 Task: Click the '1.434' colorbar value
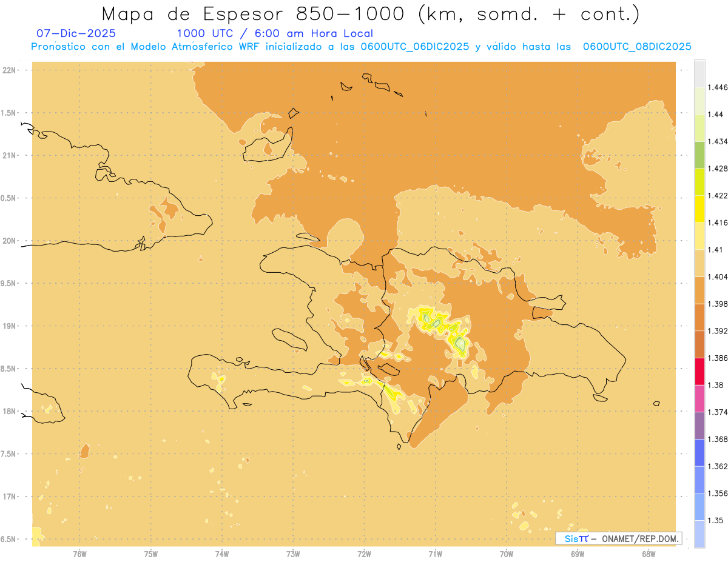pyautogui.click(x=718, y=142)
